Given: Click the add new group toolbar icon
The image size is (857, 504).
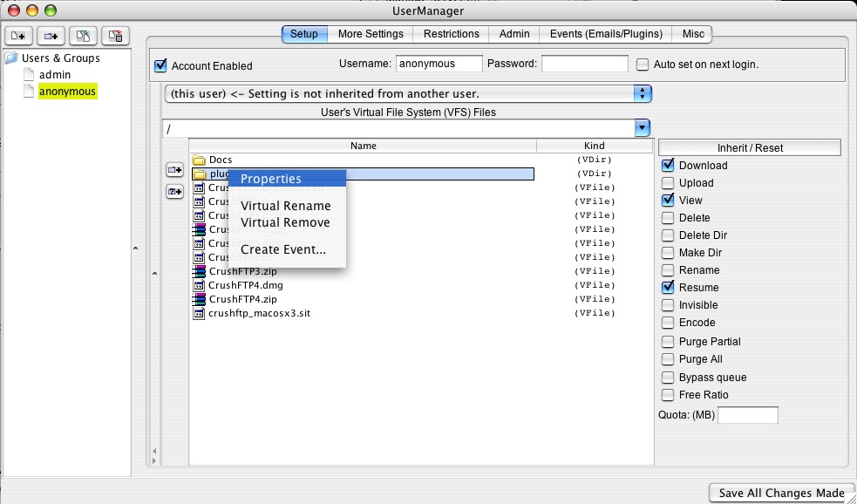Looking at the screenshot, I should click(x=51, y=36).
